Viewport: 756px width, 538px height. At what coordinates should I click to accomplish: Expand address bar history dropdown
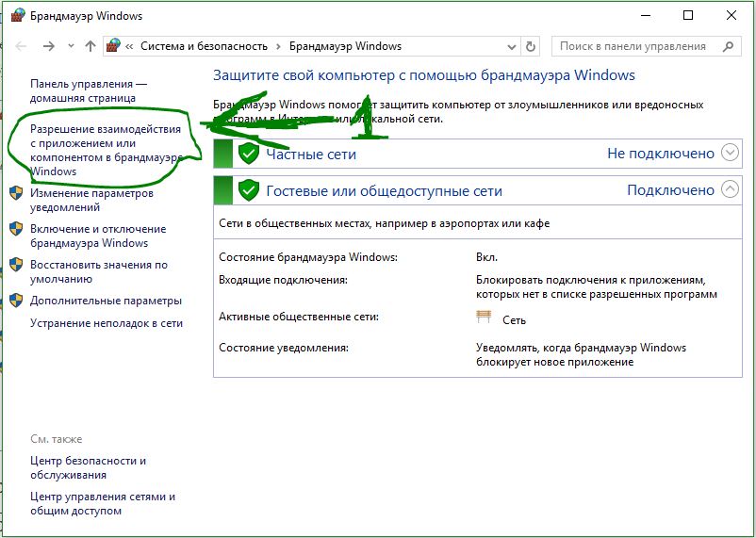pyautogui.click(x=512, y=47)
